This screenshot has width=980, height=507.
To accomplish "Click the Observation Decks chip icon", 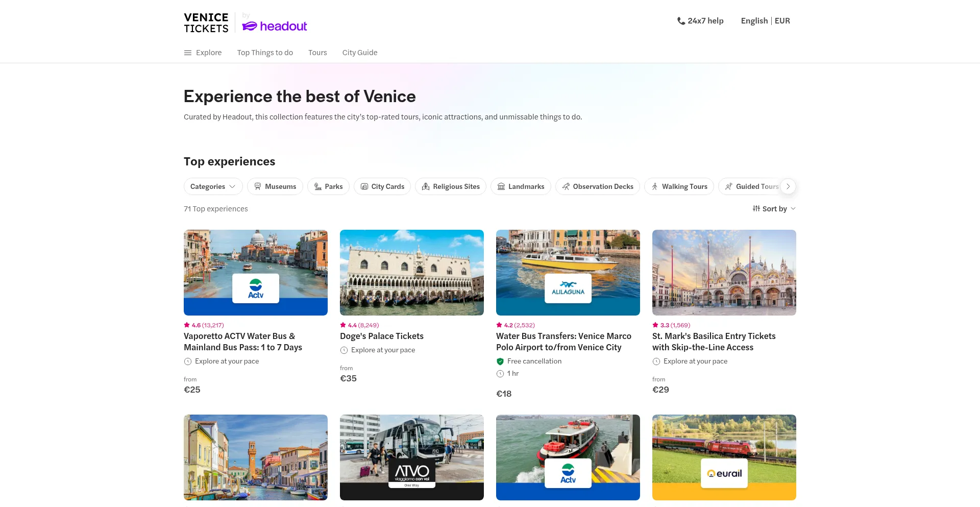I will (x=566, y=186).
